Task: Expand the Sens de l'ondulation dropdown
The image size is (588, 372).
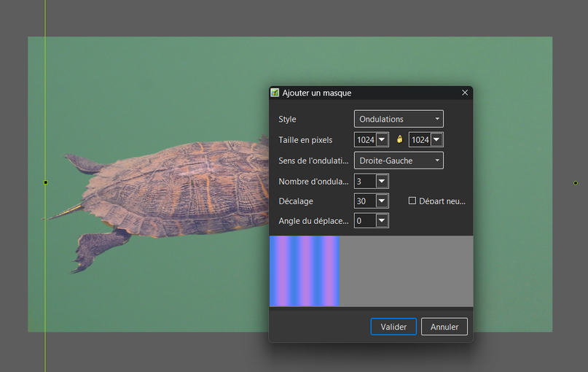Action: (399, 160)
